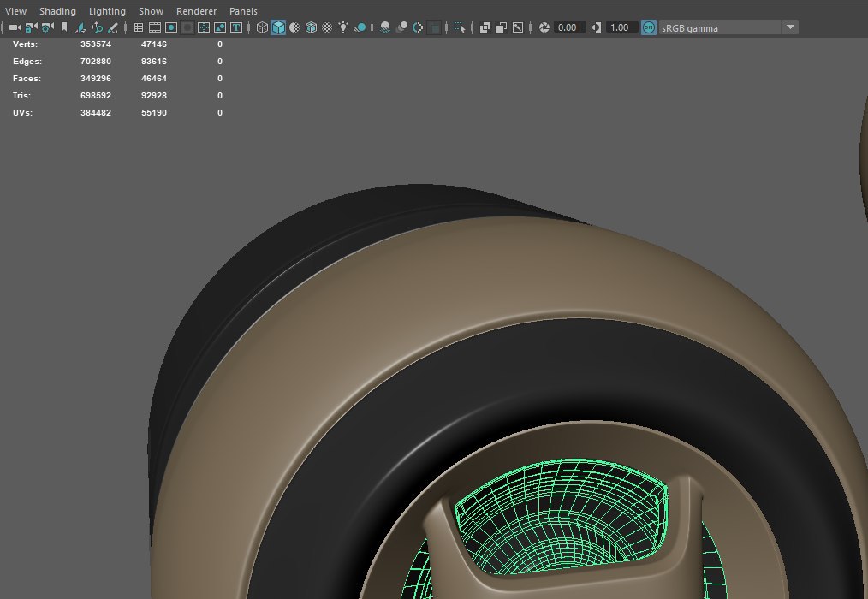Toggle the Field Chart overlay

click(203, 27)
